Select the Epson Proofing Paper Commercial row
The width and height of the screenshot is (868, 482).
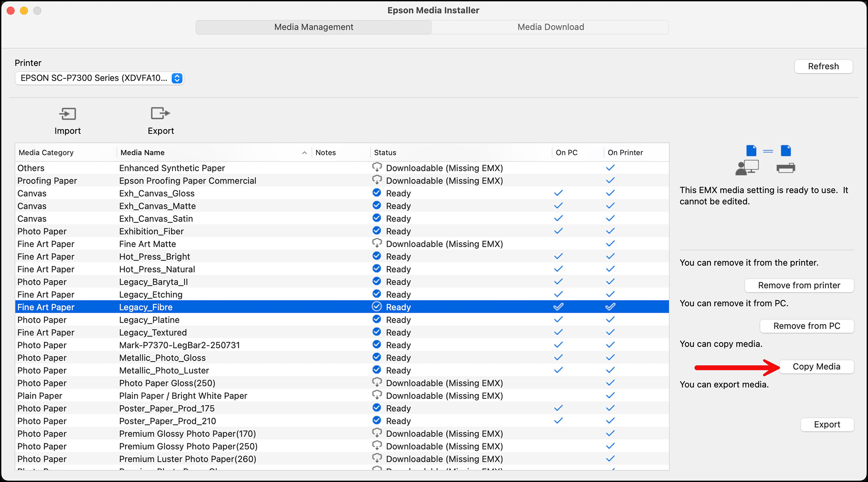tap(342, 181)
